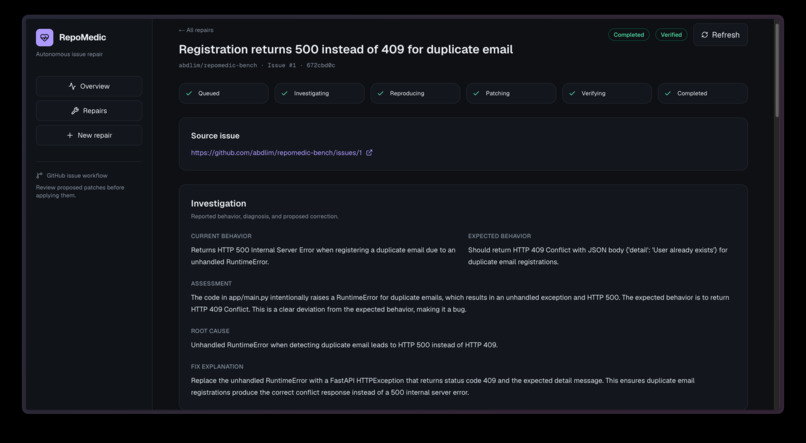This screenshot has width=806, height=443.
Task: Click the Overview activity pulse icon
Action: click(x=72, y=86)
